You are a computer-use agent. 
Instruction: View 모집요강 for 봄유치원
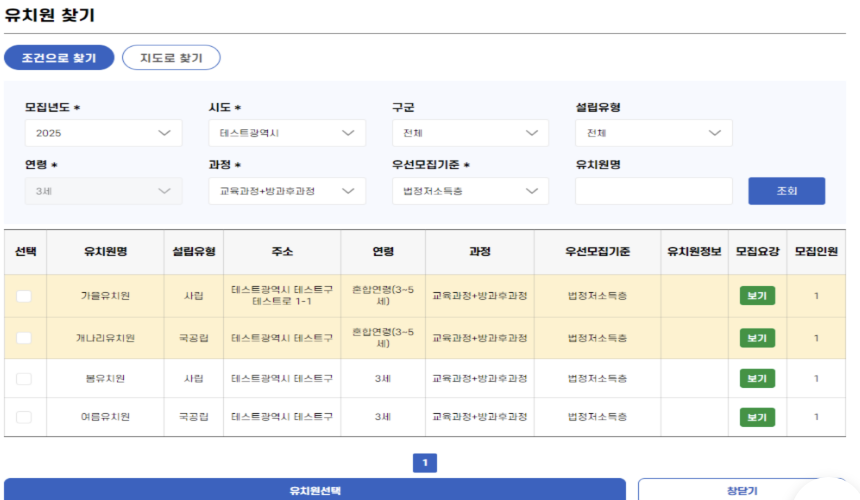point(757,378)
